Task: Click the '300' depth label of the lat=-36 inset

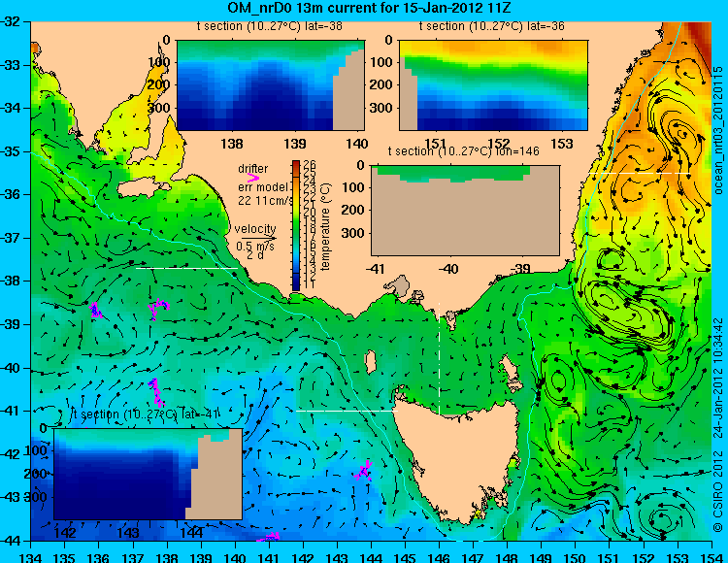Action: tap(381, 108)
